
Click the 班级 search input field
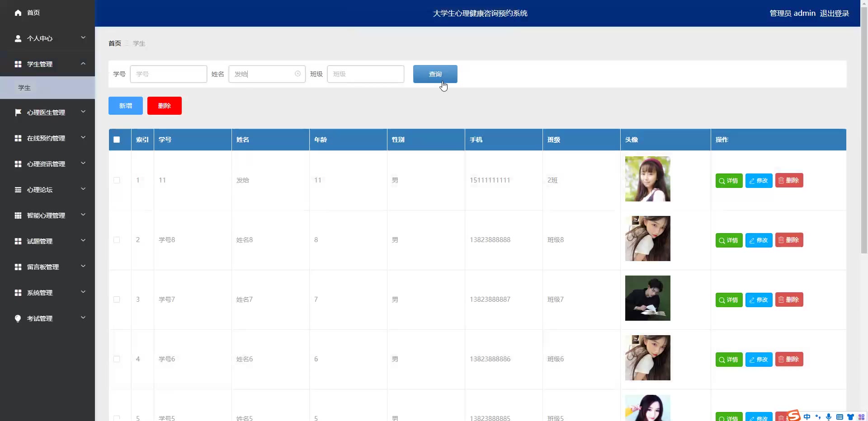pos(366,74)
